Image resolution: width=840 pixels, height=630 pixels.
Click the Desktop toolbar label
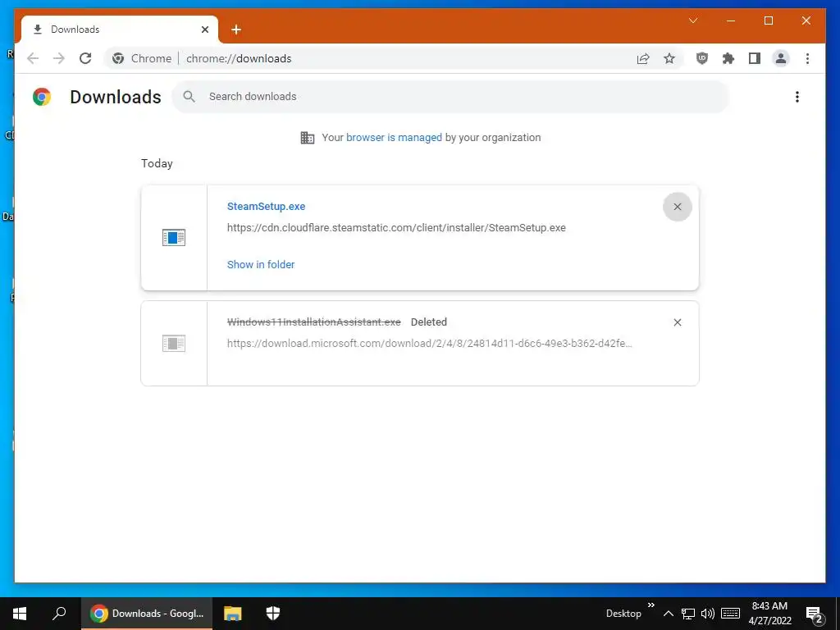[x=623, y=614]
